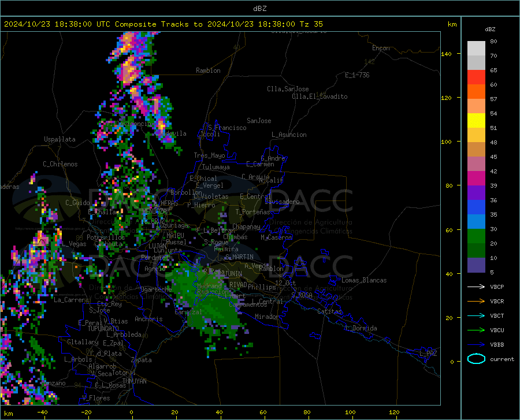520x420 pixels.
Task: Click the Divisadero label
Action: pyautogui.click(x=282, y=202)
